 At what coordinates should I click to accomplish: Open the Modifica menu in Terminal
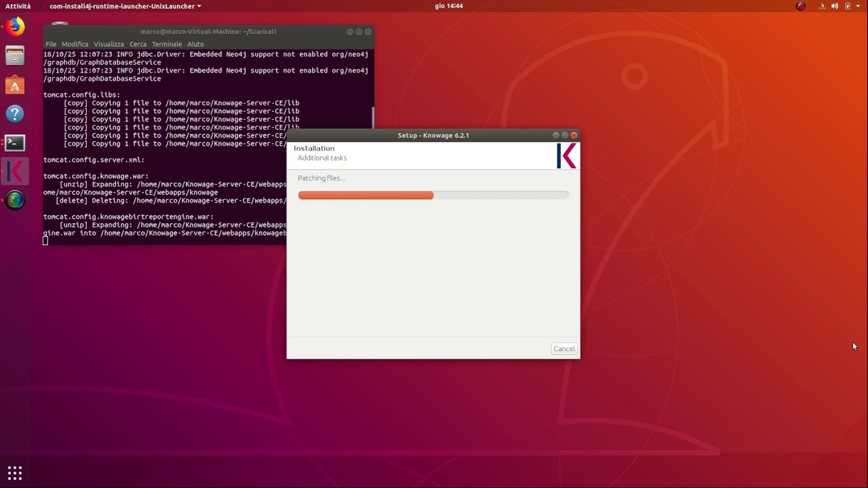point(75,44)
